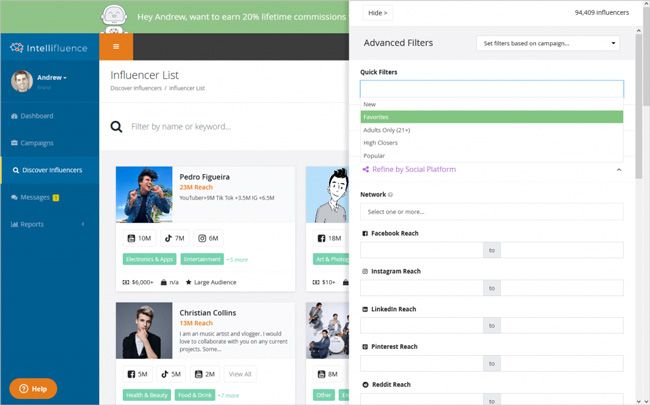Viewport: 650px width, 405px height.
Task: Click the Electronics & Apps tag
Action: point(150,259)
